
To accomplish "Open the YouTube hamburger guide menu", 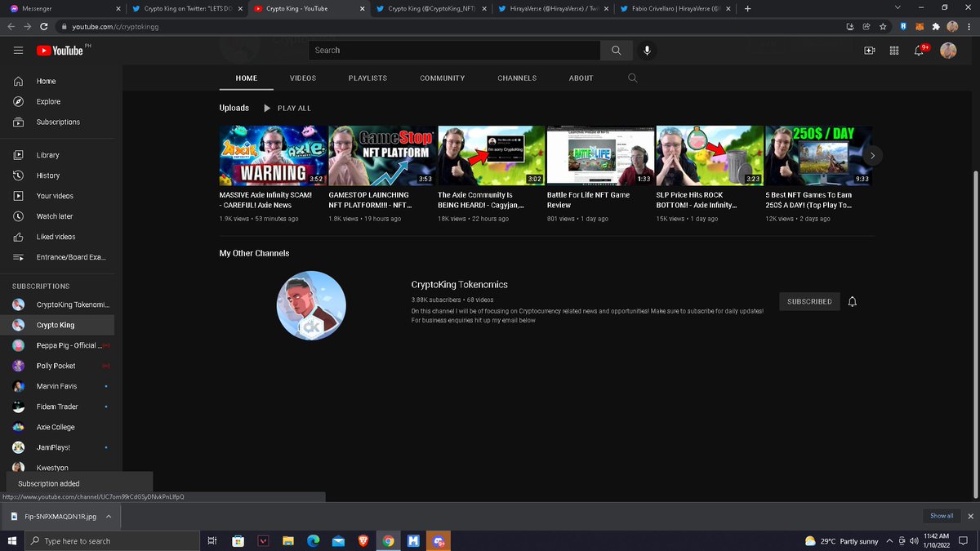I will (18, 51).
